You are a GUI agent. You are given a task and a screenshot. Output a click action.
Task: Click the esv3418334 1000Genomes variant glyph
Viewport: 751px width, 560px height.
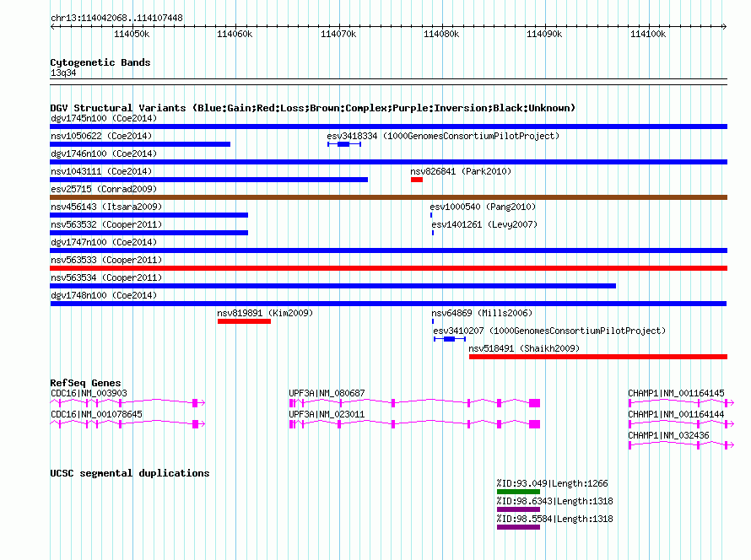pos(344,144)
